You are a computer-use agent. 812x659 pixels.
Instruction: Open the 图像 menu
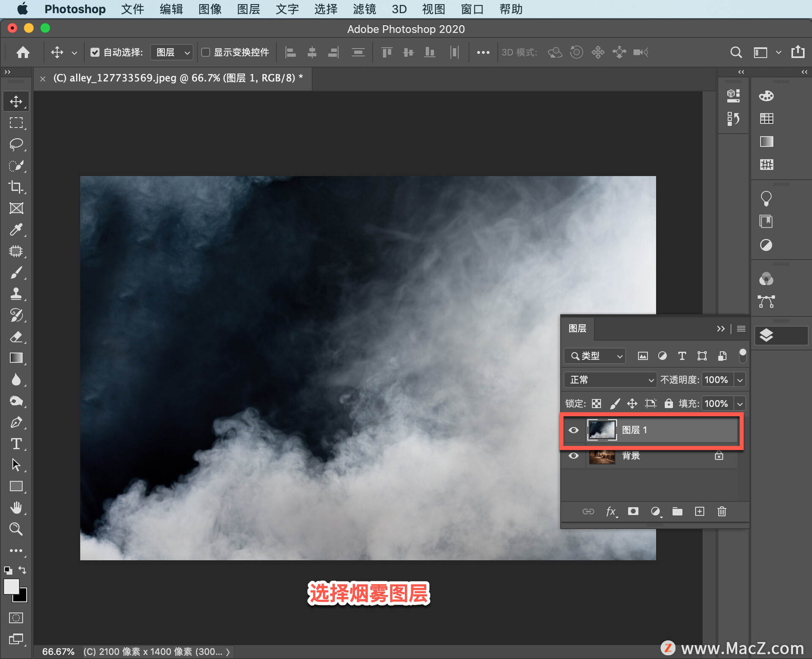point(210,9)
